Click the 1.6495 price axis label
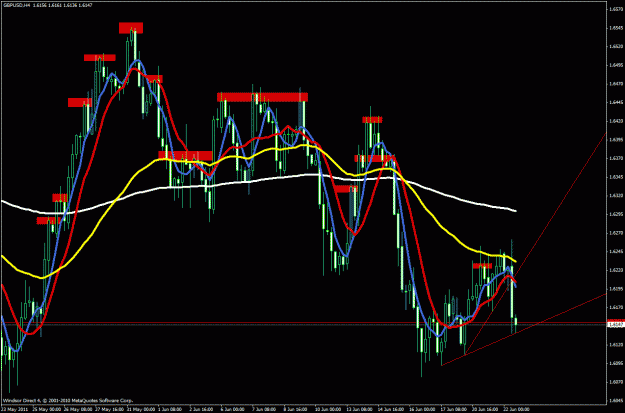The image size is (625, 413). pyautogui.click(x=615, y=65)
